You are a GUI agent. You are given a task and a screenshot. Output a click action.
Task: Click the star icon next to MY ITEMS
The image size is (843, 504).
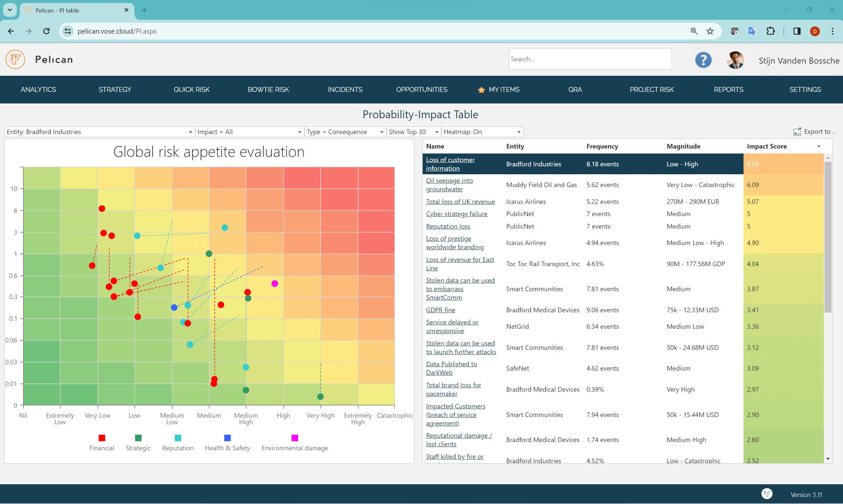(481, 90)
